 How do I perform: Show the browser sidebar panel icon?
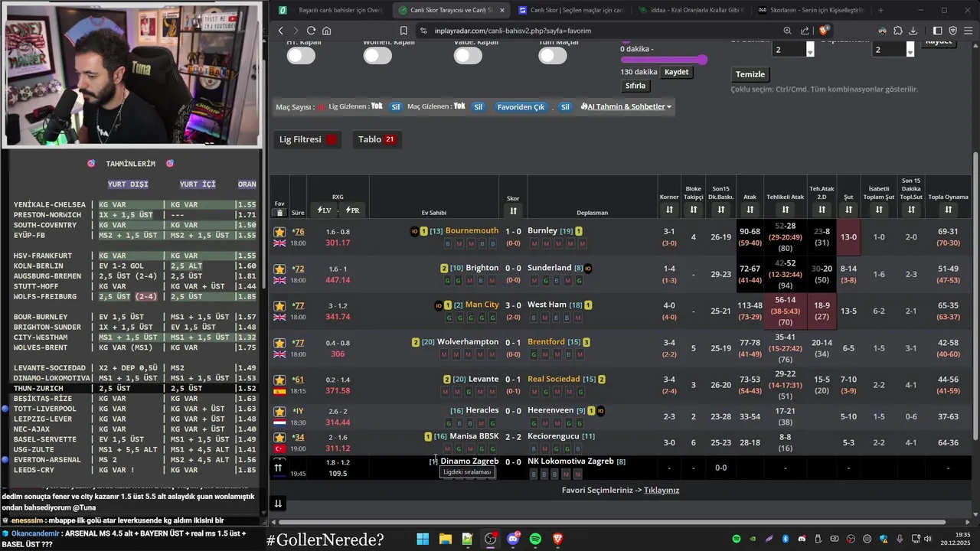coord(939,31)
